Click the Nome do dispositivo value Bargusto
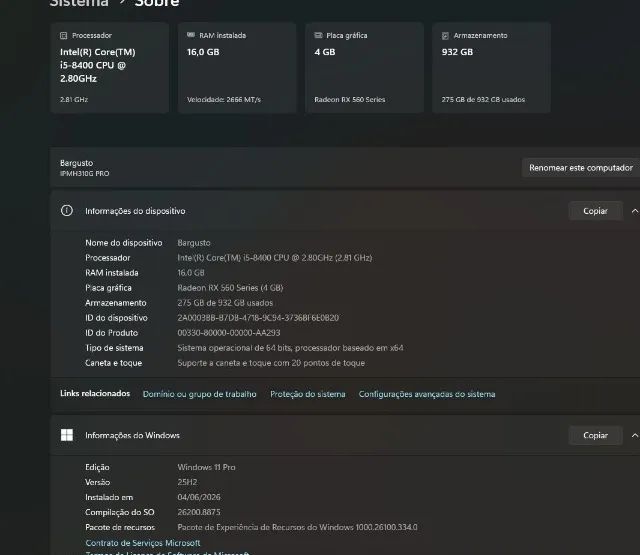The height and width of the screenshot is (555, 640). (x=194, y=243)
